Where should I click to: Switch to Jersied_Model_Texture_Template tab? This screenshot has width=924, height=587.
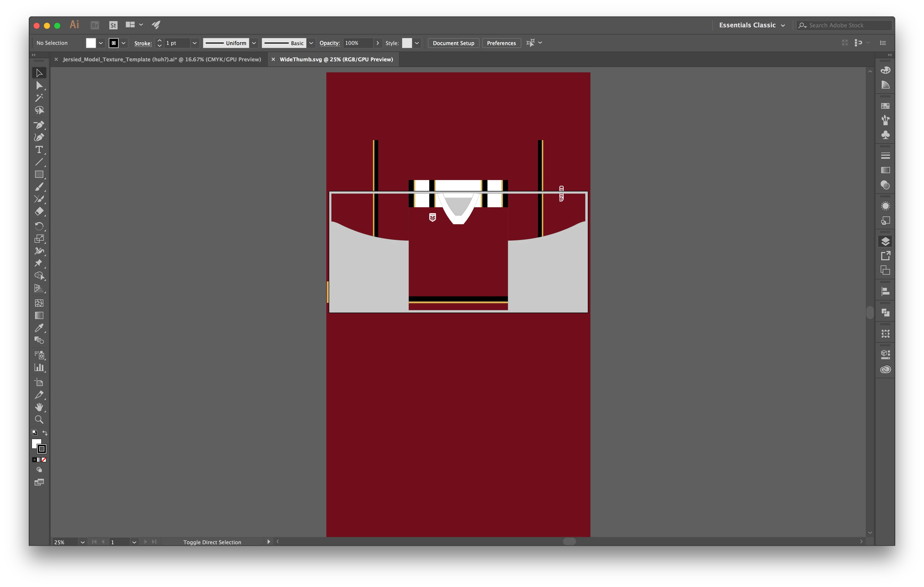pos(162,60)
